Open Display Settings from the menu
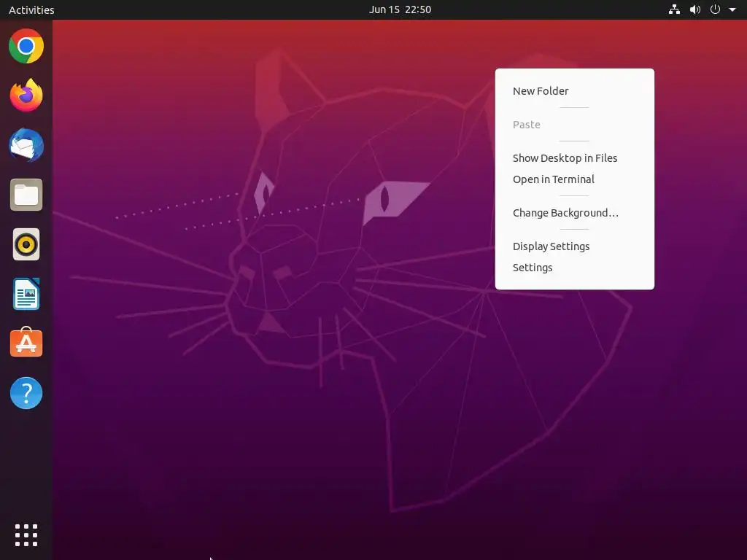 [x=575, y=246]
